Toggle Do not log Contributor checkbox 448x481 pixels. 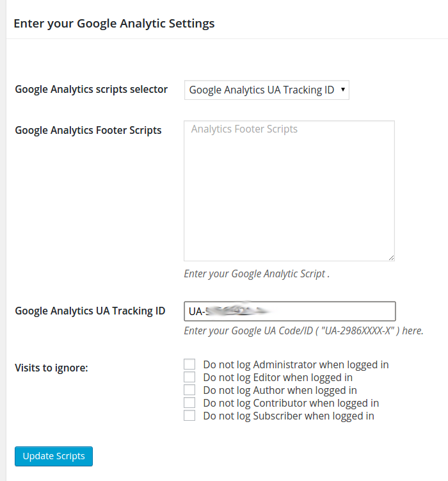pyautogui.click(x=189, y=403)
